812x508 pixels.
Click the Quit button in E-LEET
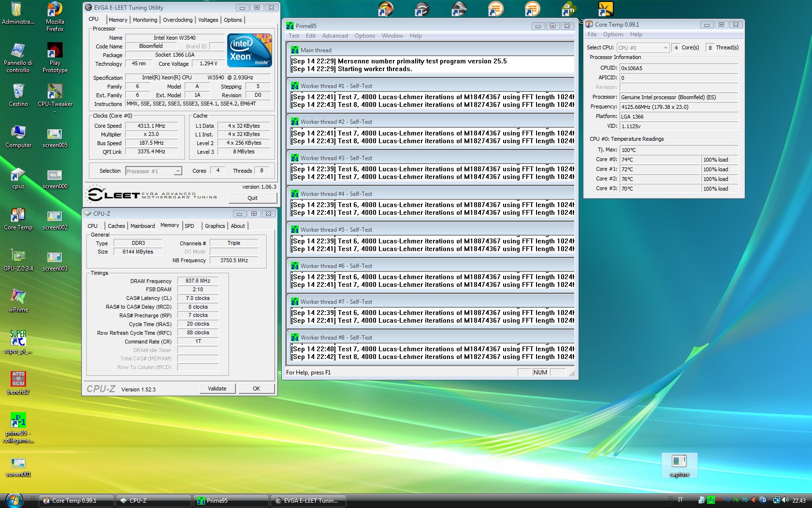click(252, 198)
